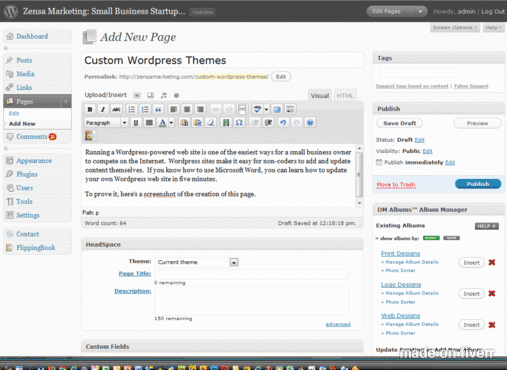Click the blue Publish button

[x=478, y=184]
